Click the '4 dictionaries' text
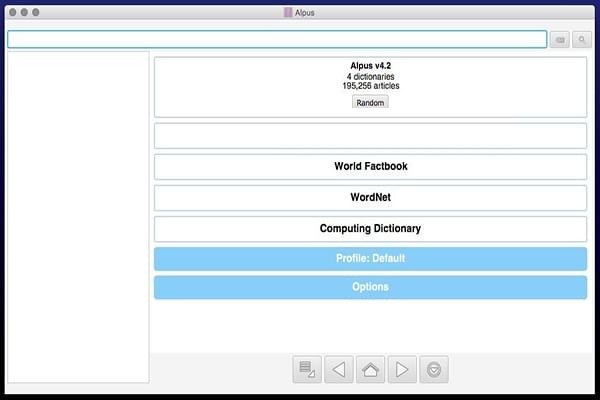 pyautogui.click(x=370, y=77)
